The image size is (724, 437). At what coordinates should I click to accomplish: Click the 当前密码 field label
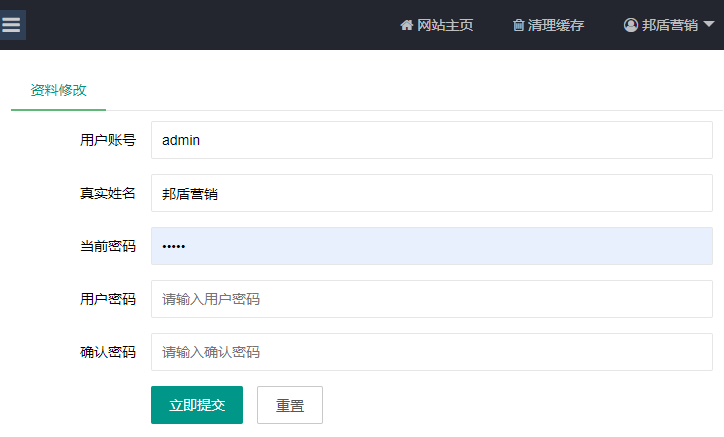107,246
